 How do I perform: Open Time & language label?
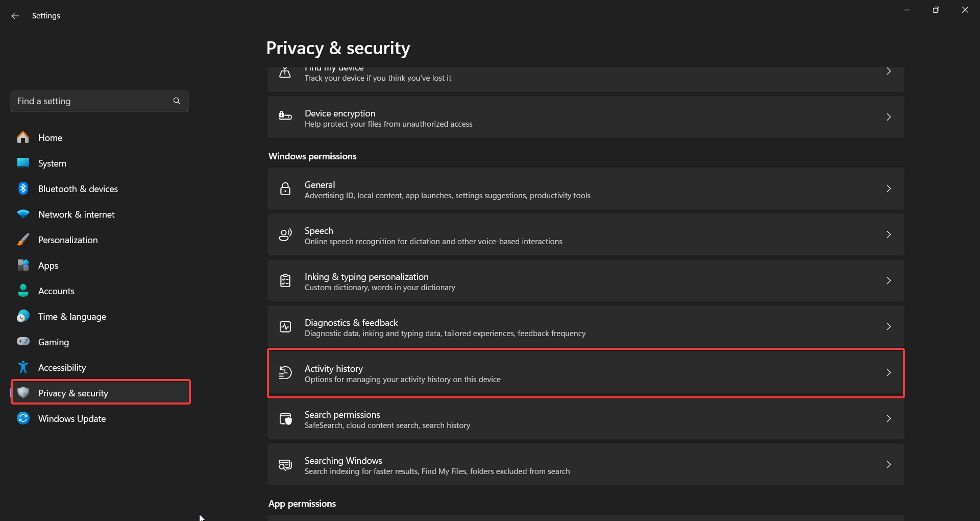click(x=72, y=317)
